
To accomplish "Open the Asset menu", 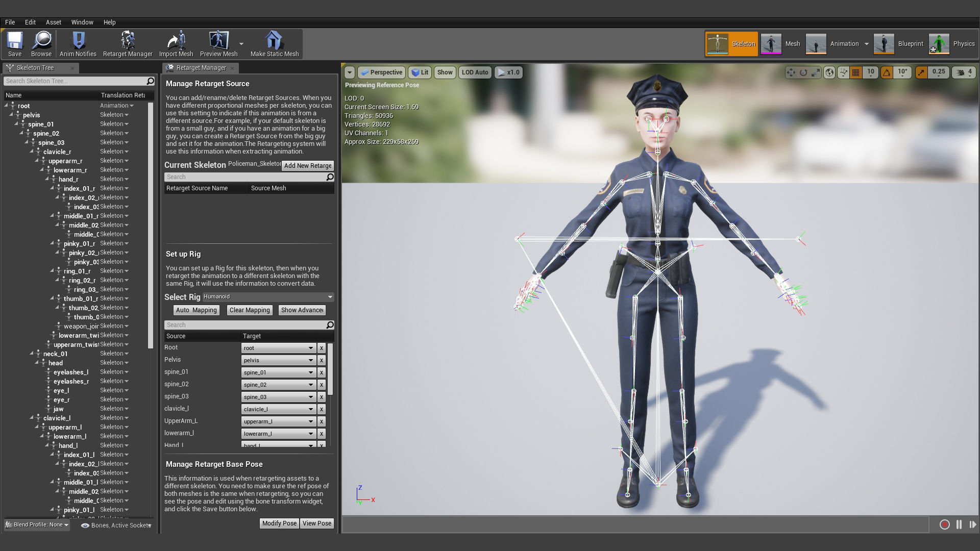I will pos(54,22).
